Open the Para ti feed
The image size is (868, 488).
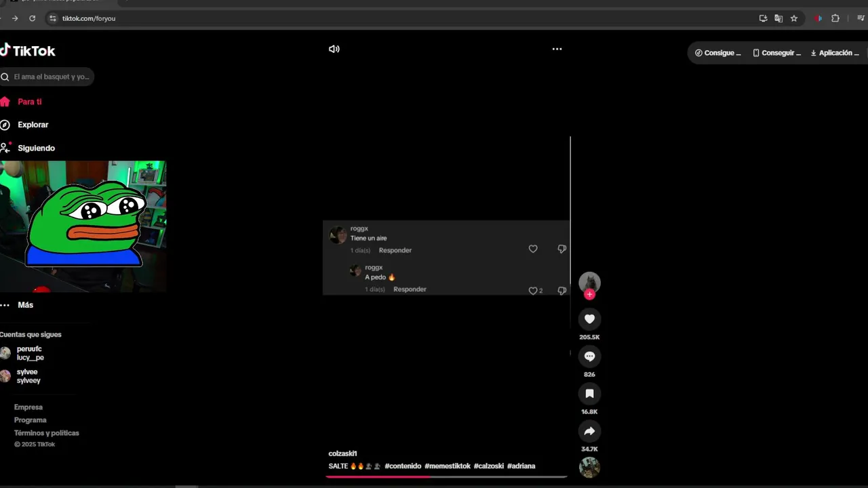tap(29, 102)
